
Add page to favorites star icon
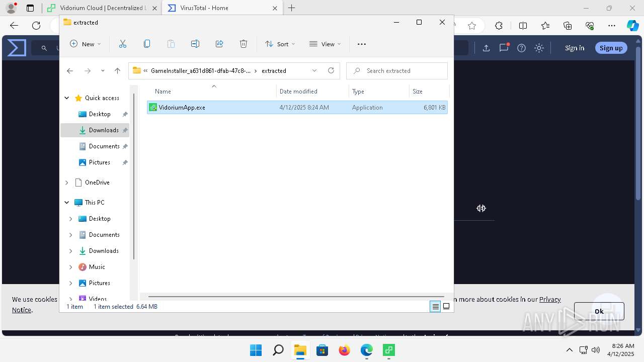coord(471,26)
